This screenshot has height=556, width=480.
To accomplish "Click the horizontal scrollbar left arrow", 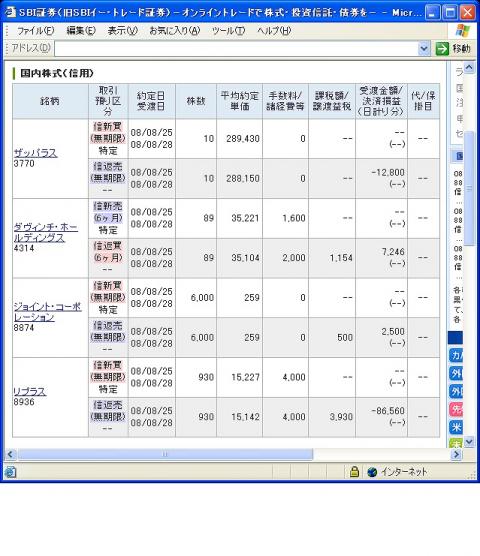I will (x=10, y=454).
